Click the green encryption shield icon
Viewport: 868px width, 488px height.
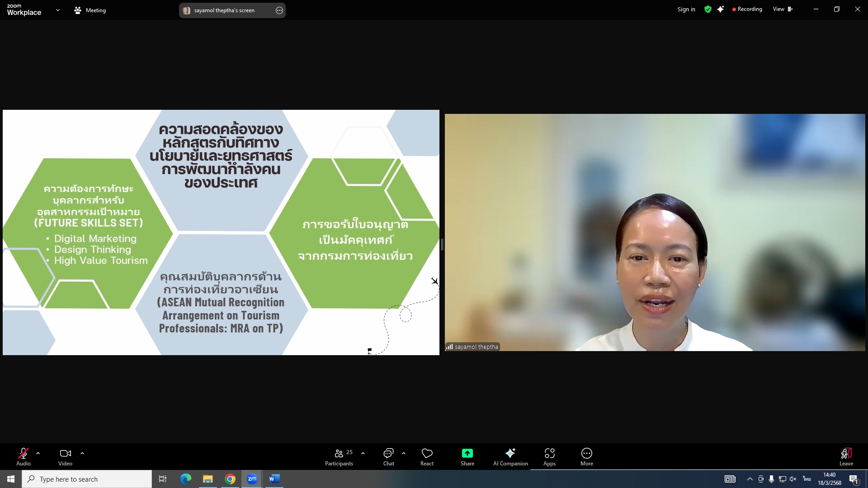pyautogui.click(x=708, y=9)
